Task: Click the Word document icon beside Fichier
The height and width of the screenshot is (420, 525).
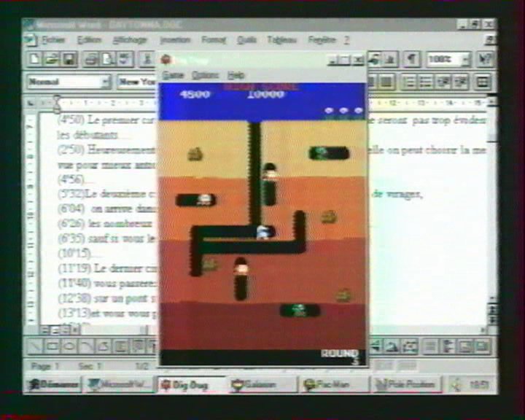Action: click(31, 40)
